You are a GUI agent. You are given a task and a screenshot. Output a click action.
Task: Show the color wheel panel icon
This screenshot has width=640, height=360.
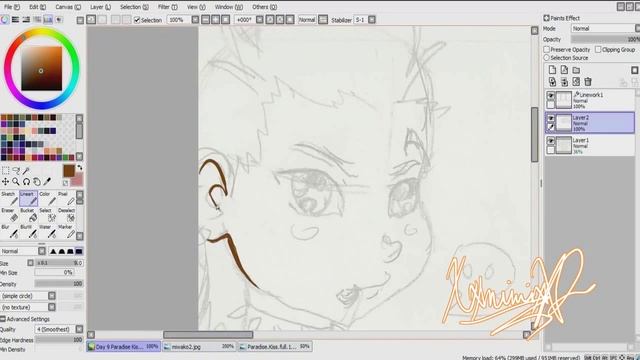tap(5, 20)
